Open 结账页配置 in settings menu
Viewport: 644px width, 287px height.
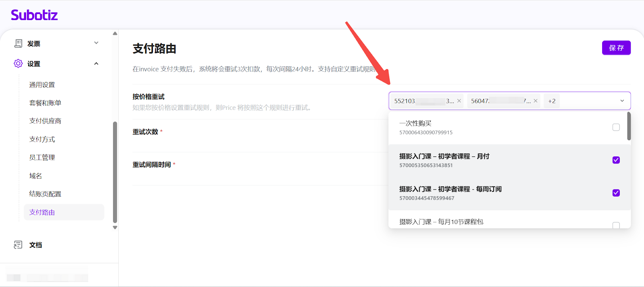[45, 194]
